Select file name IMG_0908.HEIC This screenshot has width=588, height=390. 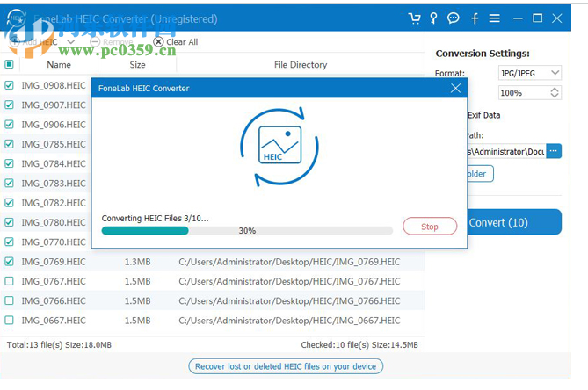tap(54, 85)
